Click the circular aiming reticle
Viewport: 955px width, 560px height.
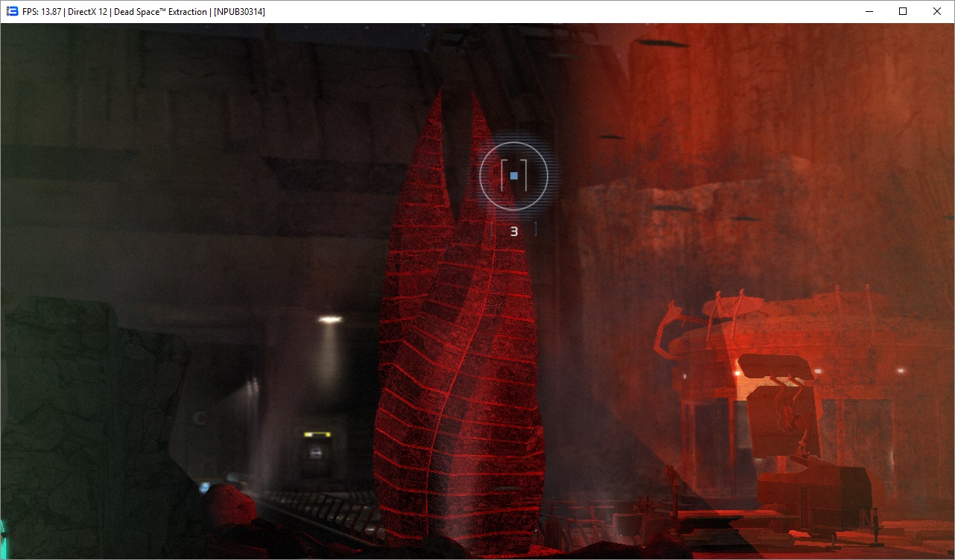point(514,176)
